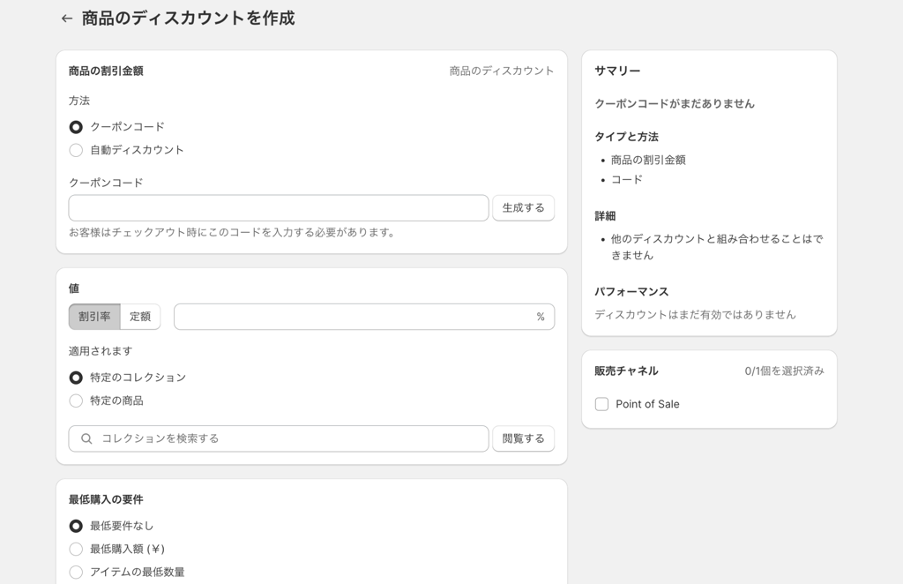Click search magnifier icon in collection field
This screenshot has width=904, height=584.
[86, 439]
